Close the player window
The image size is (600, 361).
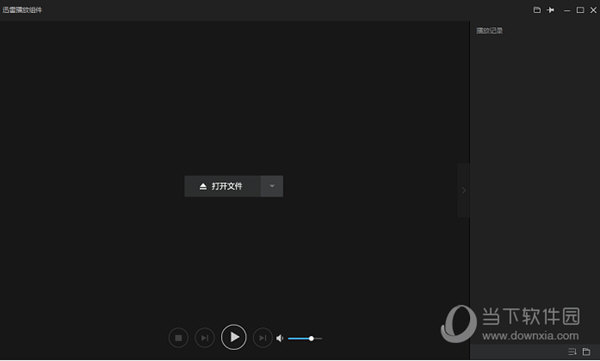coord(593,10)
